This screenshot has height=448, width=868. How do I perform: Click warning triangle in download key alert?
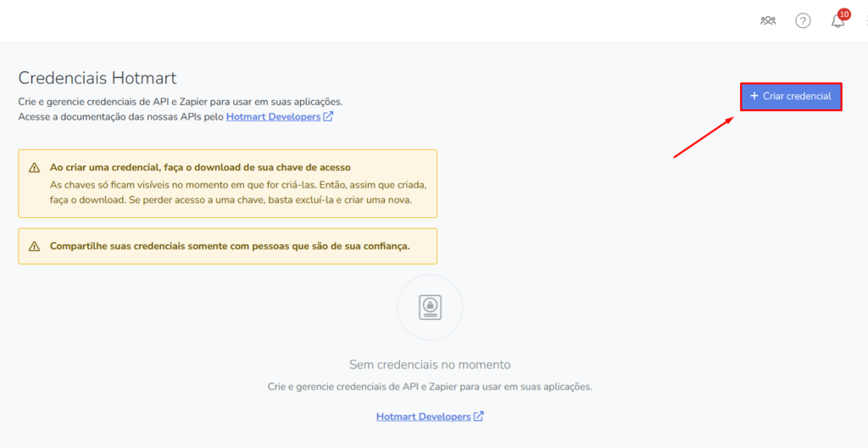34,168
